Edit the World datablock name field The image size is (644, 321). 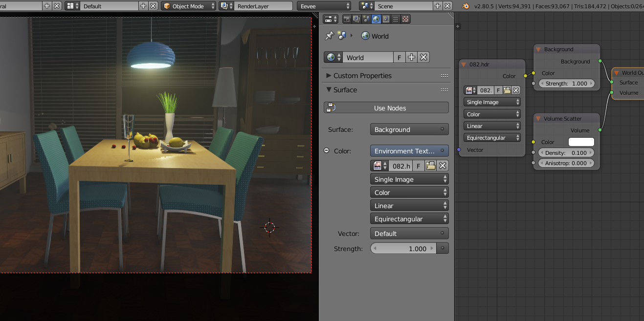368,57
